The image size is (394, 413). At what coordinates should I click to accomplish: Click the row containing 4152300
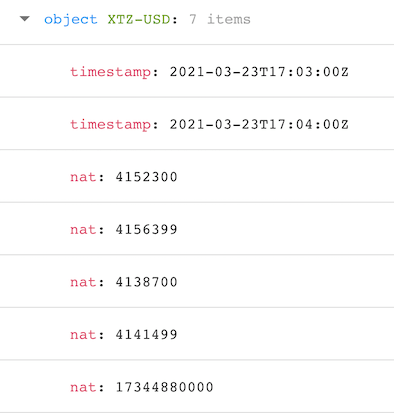tap(197, 176)
